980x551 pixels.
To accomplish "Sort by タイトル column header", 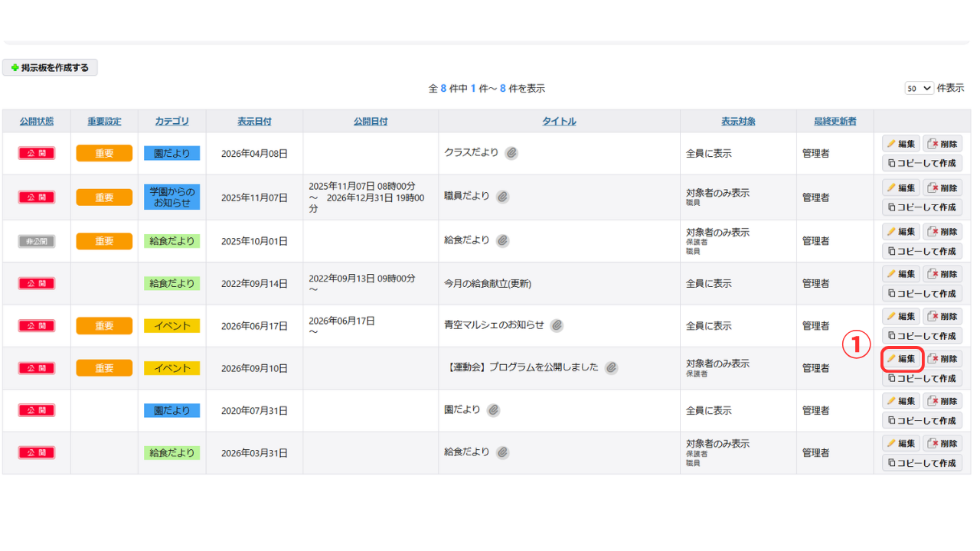I will click(559, 121).
